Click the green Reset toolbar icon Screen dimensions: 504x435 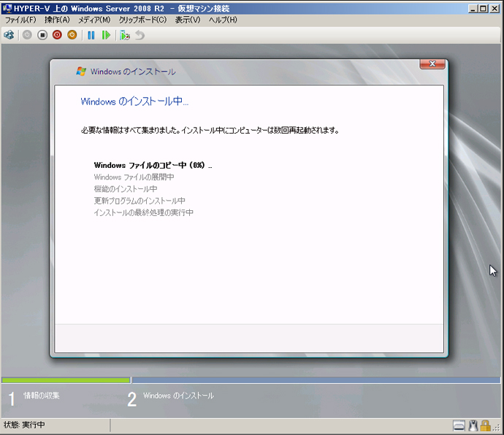click(106, 35)
